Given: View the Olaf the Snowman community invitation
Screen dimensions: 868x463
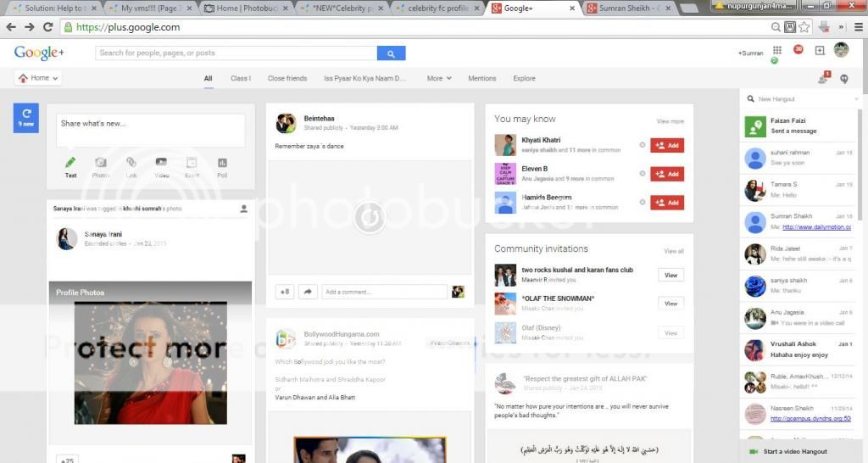Looking at the screenshot, I should tap(670, 304).
